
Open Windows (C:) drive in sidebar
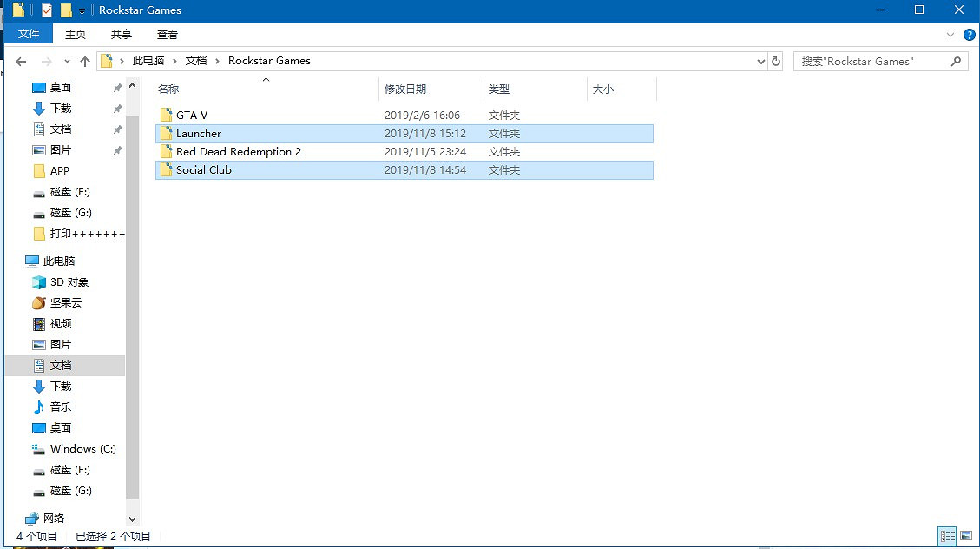coord(82,449)
